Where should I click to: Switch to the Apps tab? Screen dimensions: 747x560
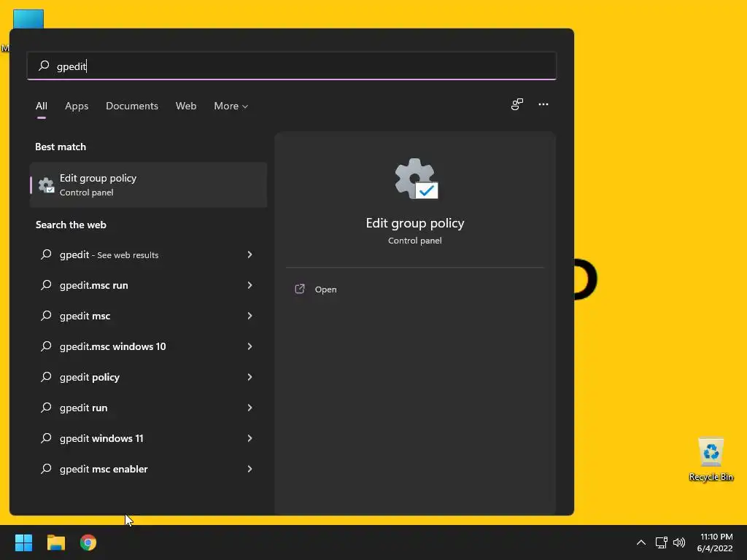coord(77,106)
